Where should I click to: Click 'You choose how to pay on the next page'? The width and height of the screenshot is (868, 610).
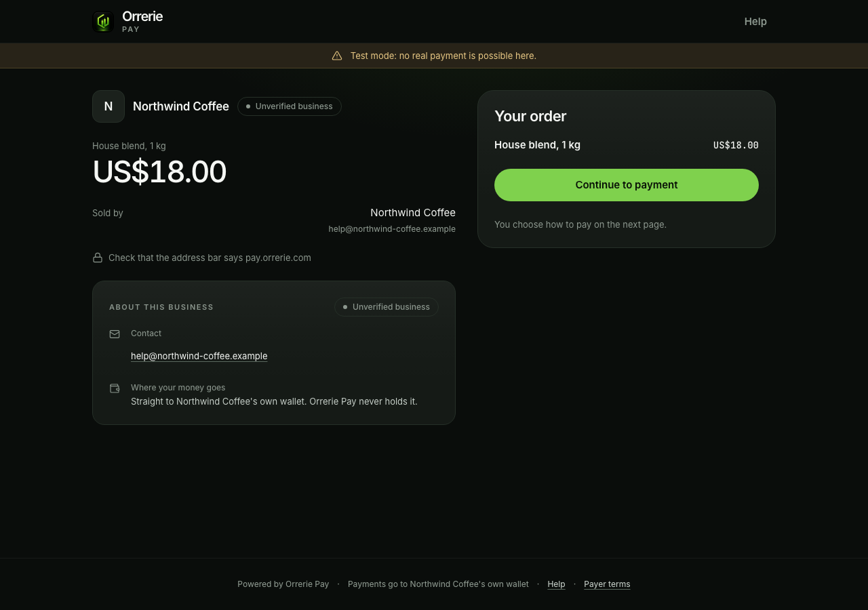point(580,224)
